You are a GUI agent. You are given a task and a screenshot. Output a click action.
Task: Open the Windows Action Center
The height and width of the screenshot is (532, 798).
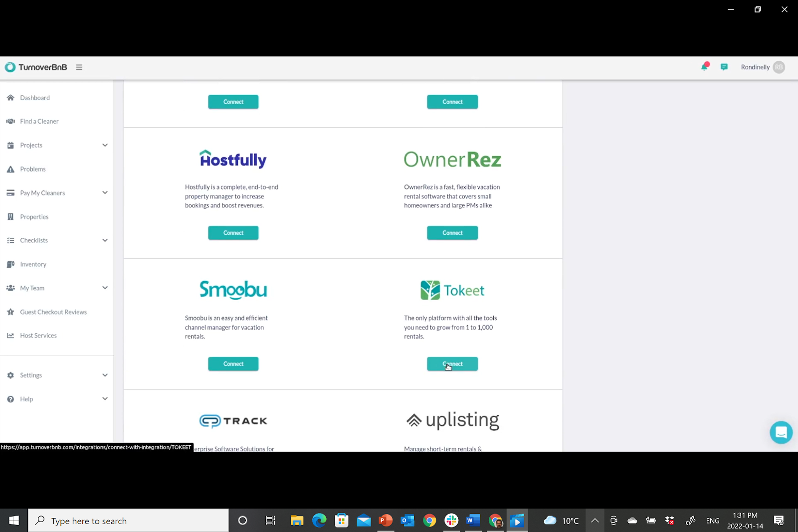pyautogui.click(x=779, y=521)
